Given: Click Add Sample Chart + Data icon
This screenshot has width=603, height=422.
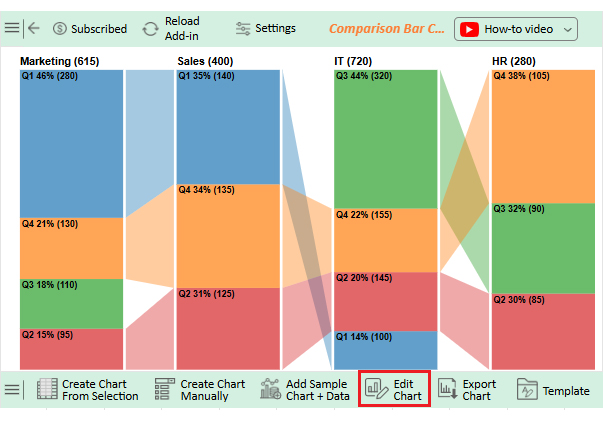Looking at the screenshot, I should tap(270, 390).
